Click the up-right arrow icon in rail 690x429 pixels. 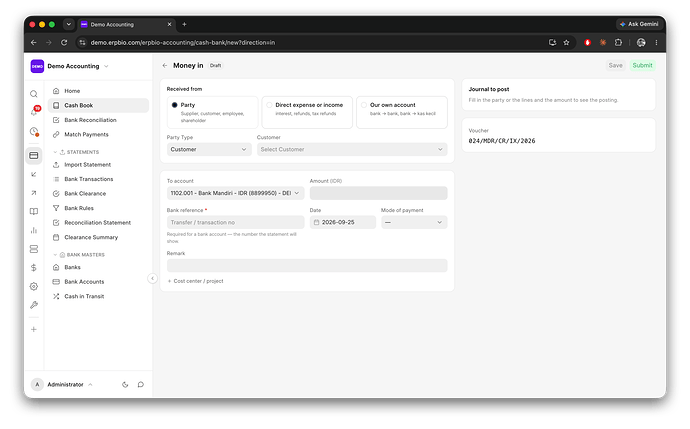[33, 193]
